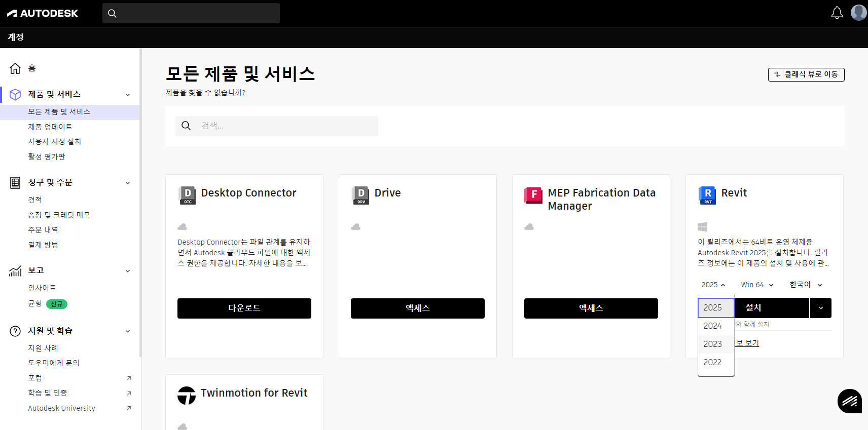Viewport: 868px width, 430px height.
Task: Select 2024 from the version list
Action: 713,326
